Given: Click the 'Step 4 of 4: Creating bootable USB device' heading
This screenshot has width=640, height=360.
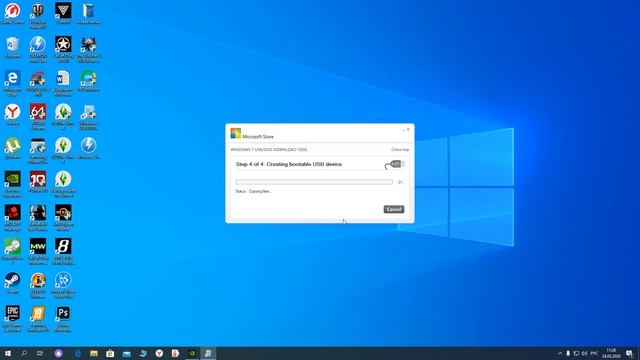Looking at the screenshot, I should (x=289, y=164).
